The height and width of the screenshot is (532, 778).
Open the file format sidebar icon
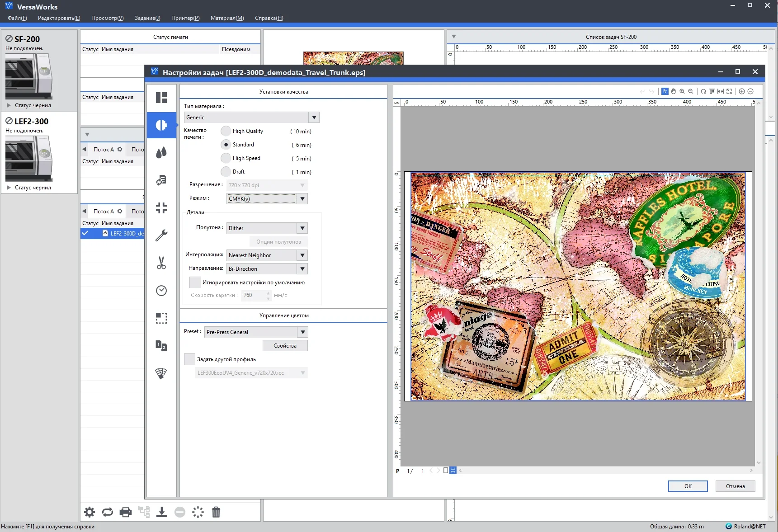[161, 180]
